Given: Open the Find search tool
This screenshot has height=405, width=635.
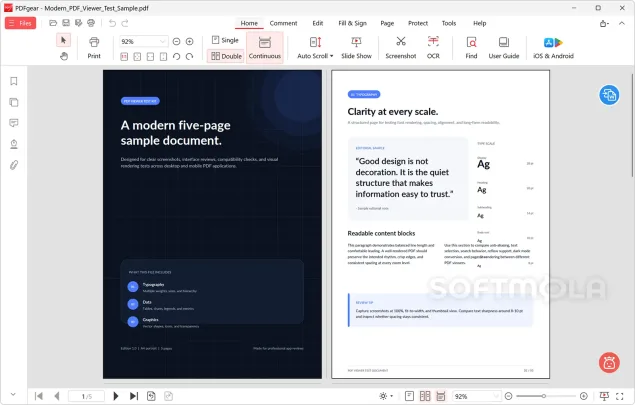Looking at the screenshot, I should pyautogui.click(x=471, y=47).
